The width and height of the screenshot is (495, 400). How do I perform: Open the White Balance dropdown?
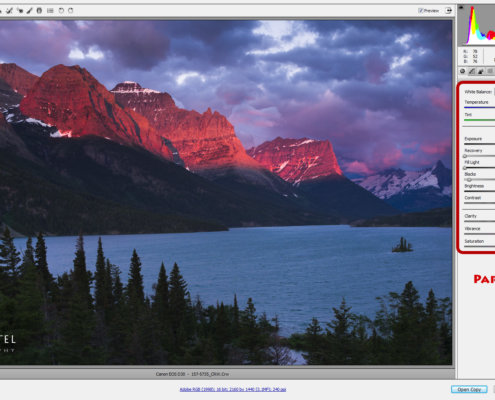[x=494, y=91]
